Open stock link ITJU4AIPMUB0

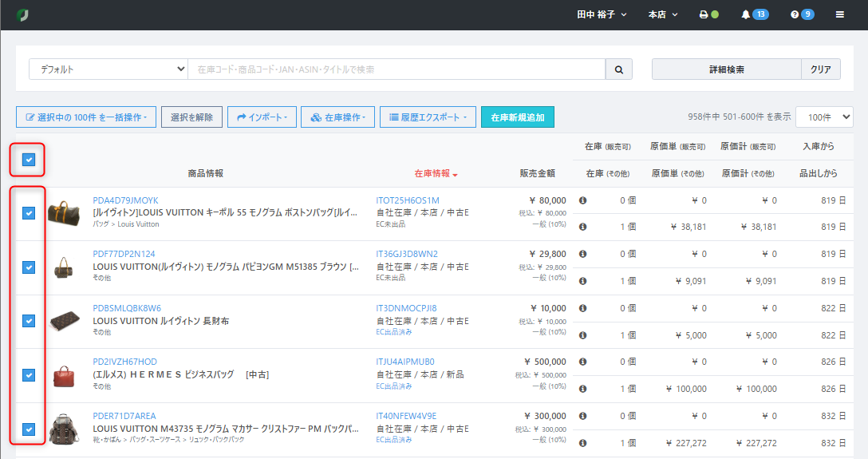405,362
